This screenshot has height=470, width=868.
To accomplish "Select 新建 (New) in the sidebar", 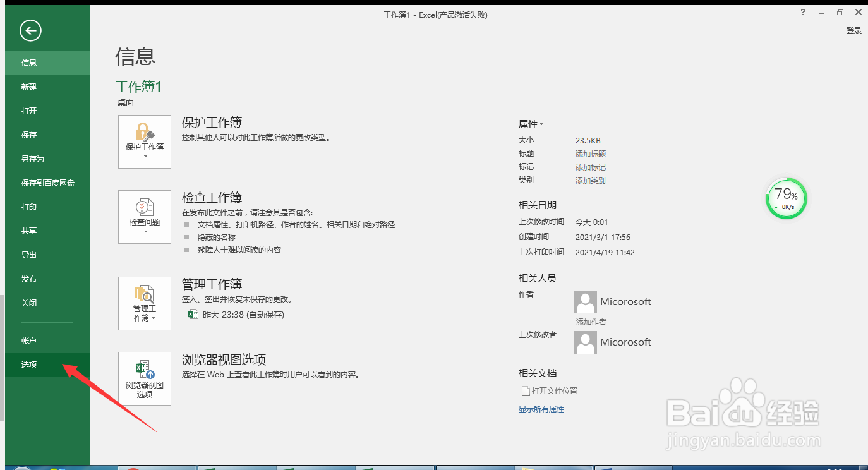I will click(x=47, y=87).
